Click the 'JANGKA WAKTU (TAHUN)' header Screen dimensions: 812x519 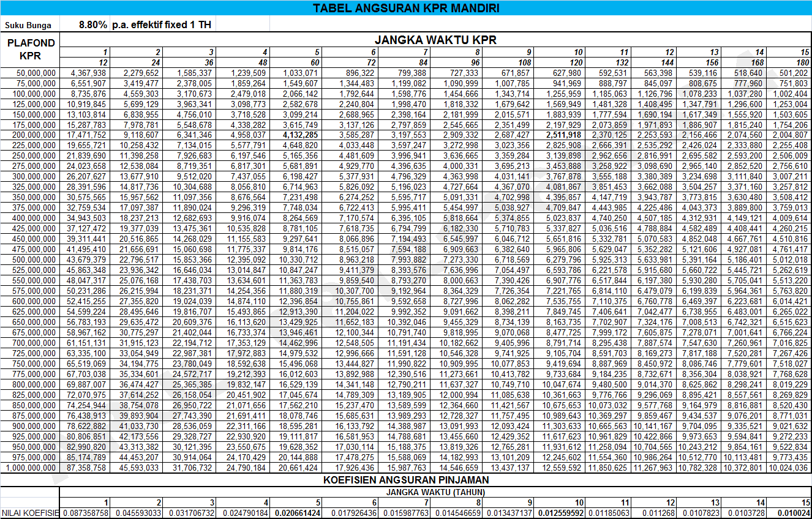click(435, 491)
